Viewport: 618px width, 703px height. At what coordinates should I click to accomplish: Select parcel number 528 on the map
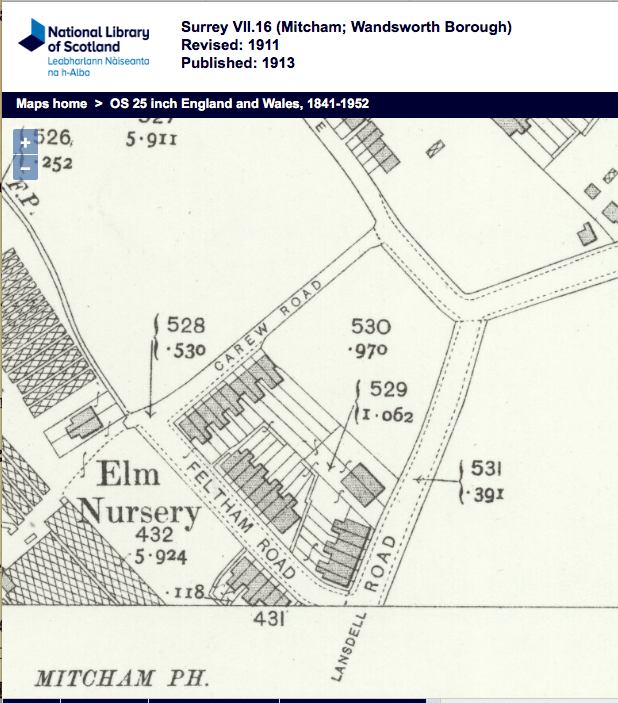(186, 325)
